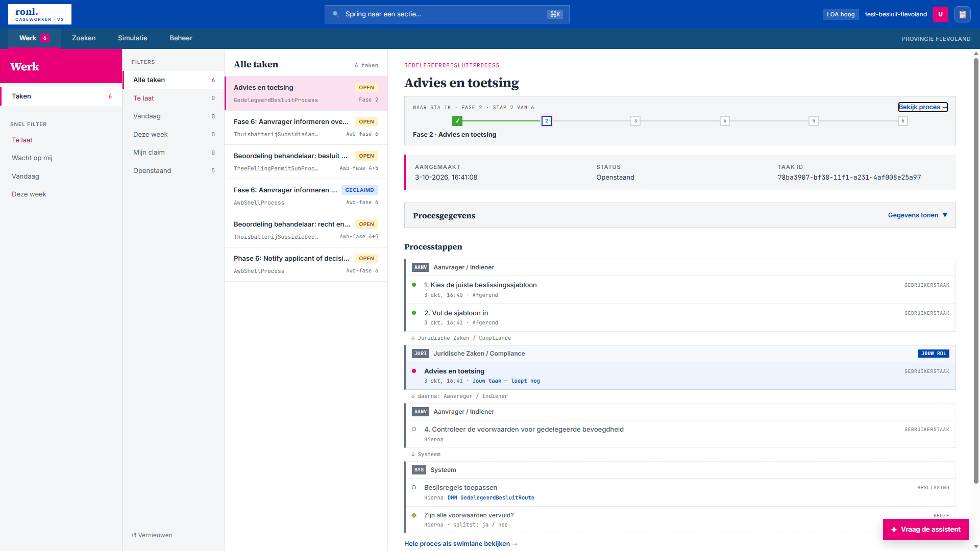Open the Werk tab

(x=34, y=38)
